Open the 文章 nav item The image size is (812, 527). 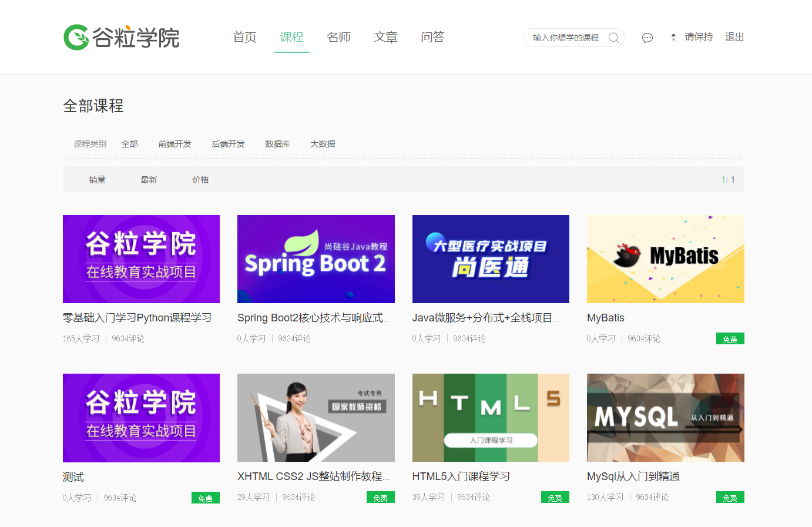(386, 37)
